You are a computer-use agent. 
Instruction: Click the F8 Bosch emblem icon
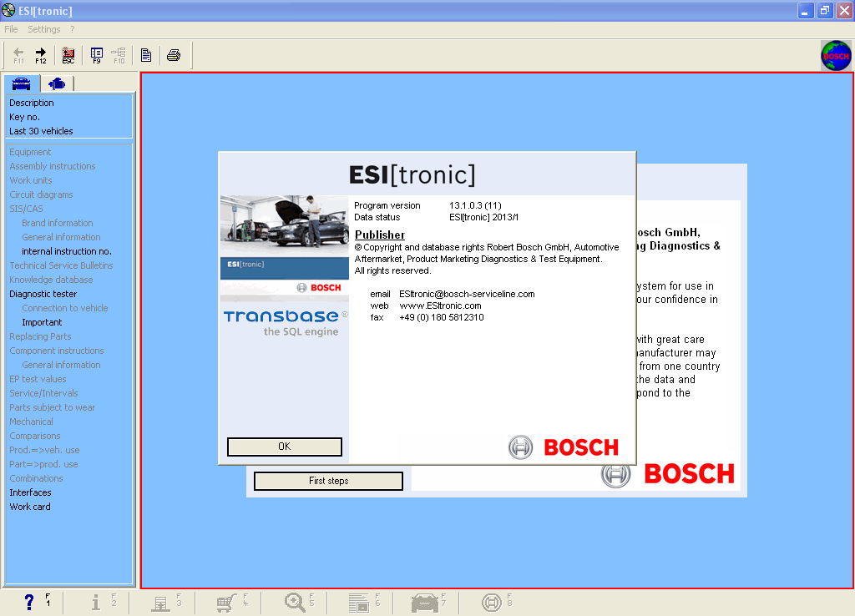[x=491, y=602]
